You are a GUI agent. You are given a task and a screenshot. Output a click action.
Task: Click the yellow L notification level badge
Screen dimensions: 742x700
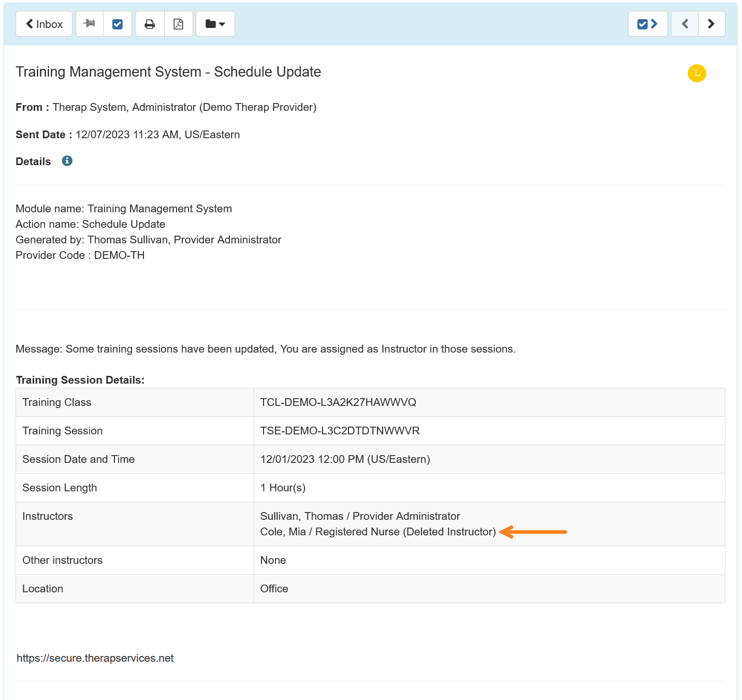(x=697, y=73)
